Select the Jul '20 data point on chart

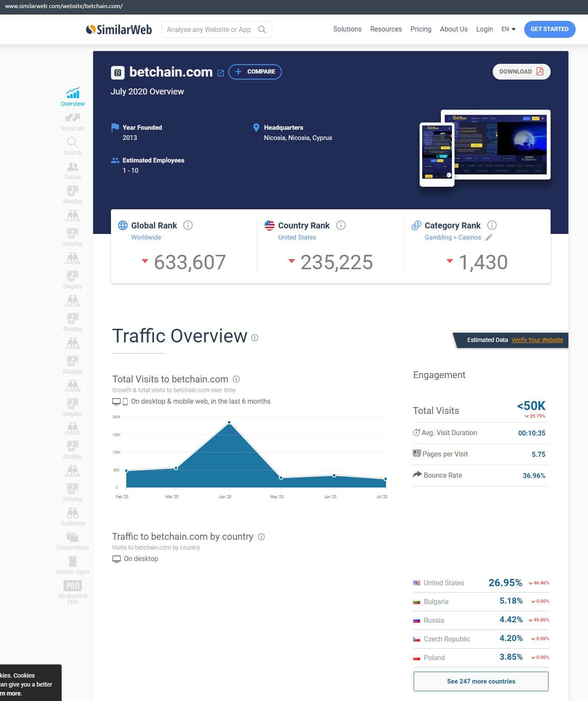tap(386, 479)
